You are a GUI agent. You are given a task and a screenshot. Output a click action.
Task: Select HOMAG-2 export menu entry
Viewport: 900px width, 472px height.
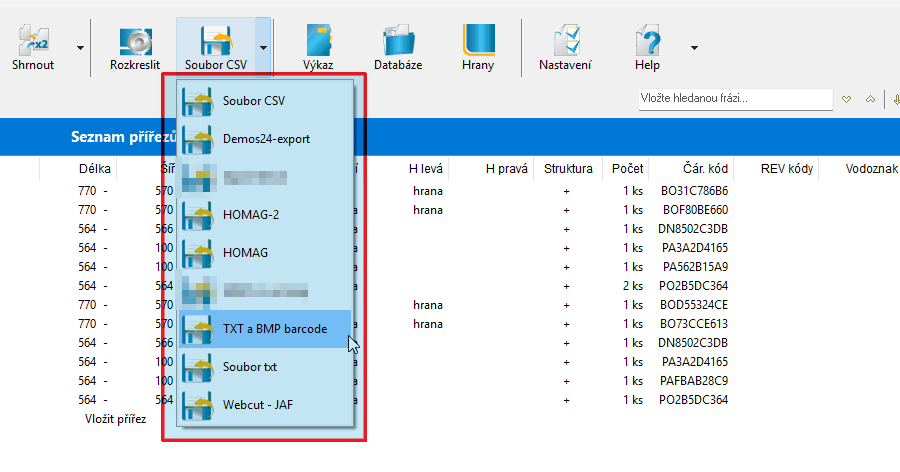point(265,215)
